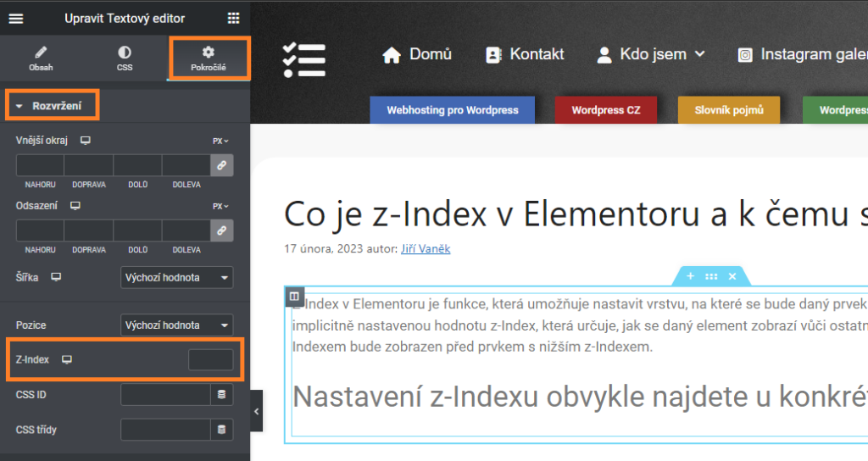Image resolution: width=868 pixels, height=461 pixels.
Task: Click the panel title Upravit Textový editor
Action: click(x=125, y=19)
